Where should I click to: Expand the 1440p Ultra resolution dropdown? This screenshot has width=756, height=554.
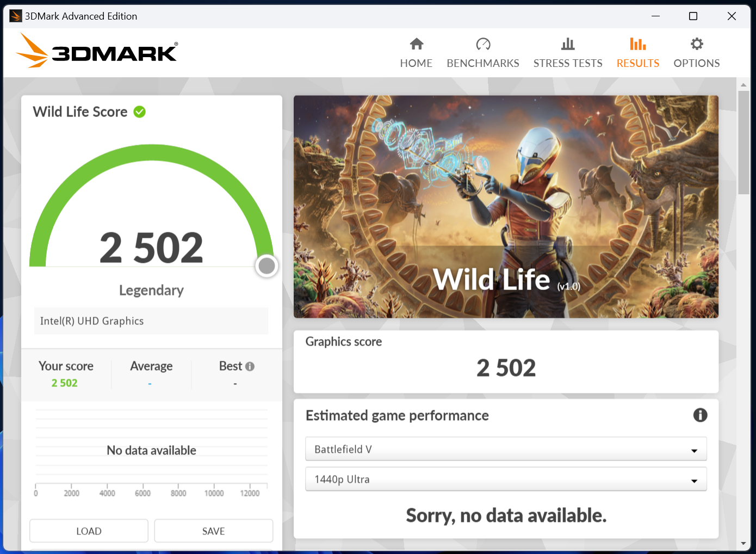pos(506,479)
